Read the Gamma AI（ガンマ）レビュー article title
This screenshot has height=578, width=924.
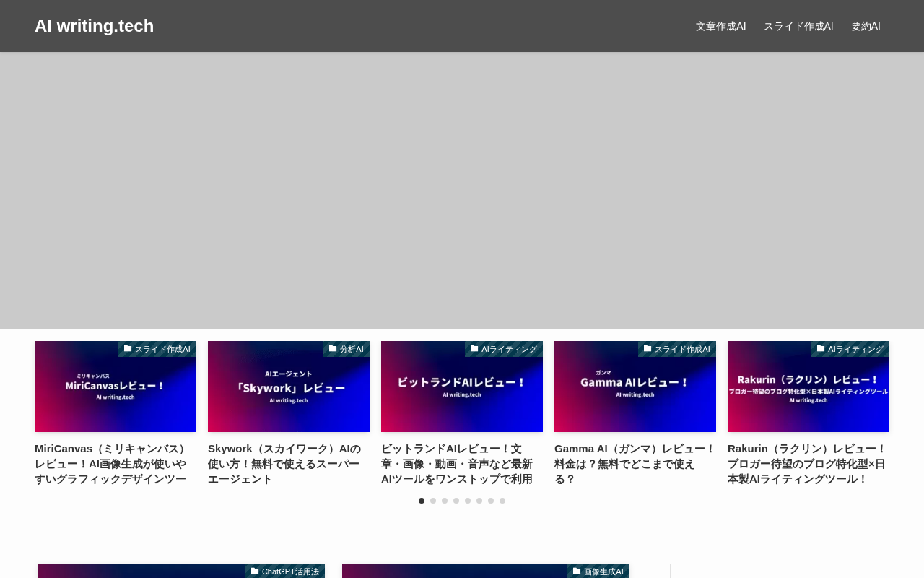click(634, 463)
